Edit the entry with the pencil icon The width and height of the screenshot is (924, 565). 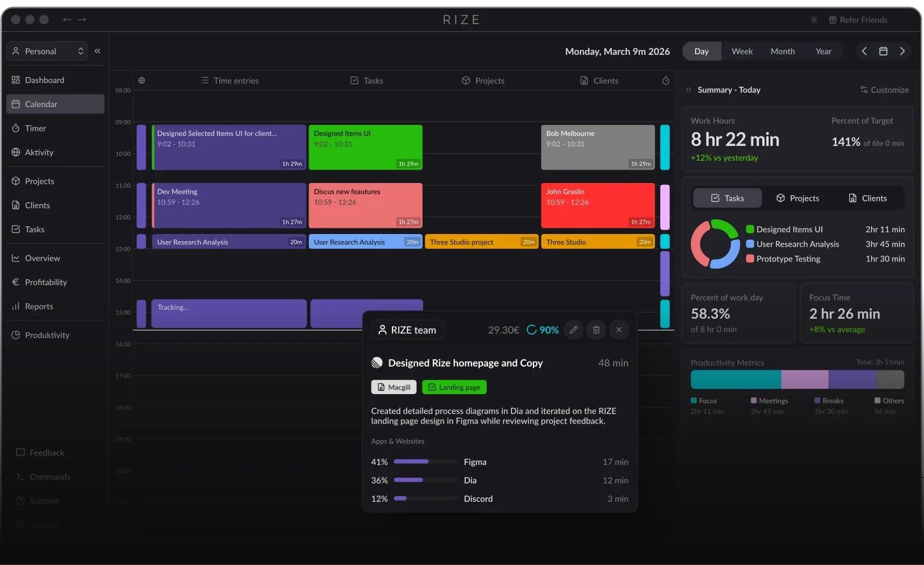coord(574,330)
